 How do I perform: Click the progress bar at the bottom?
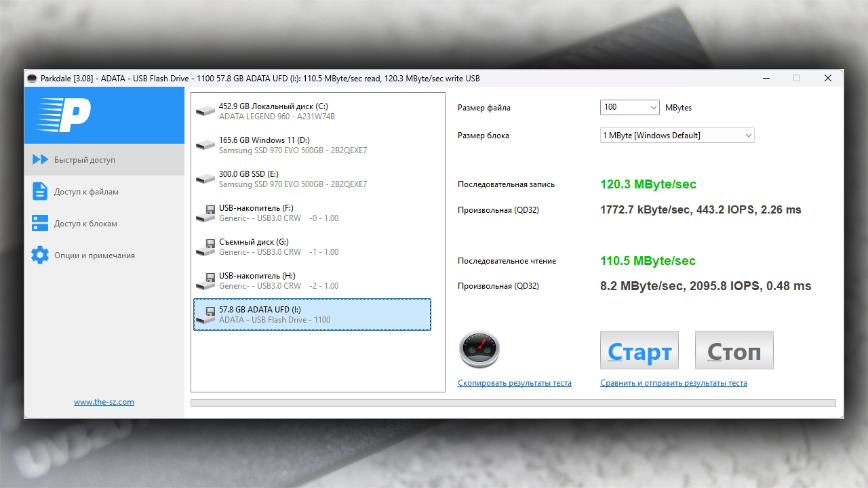(x=513, y=403)
